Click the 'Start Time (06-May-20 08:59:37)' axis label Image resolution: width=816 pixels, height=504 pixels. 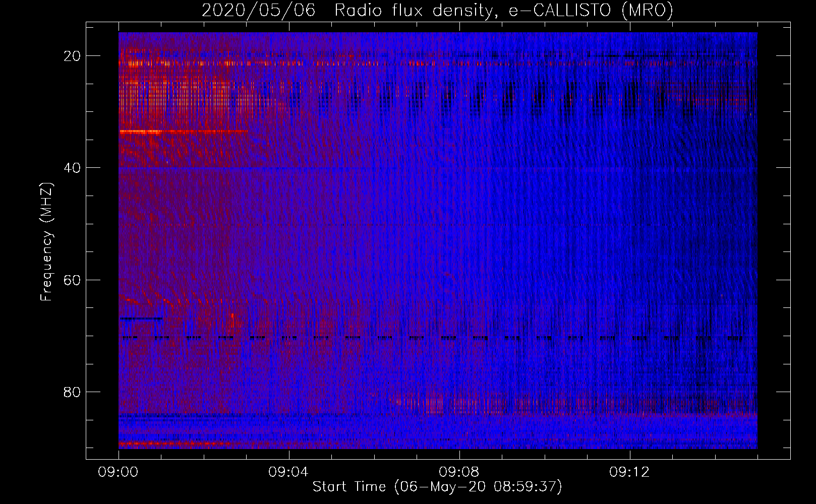click(x=437, y=487)
